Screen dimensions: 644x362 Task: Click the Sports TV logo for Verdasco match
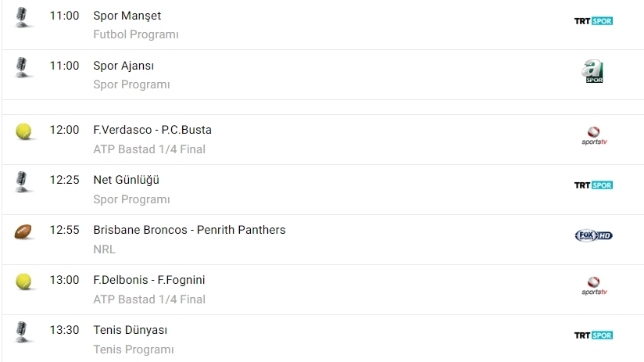pos(594,136)
